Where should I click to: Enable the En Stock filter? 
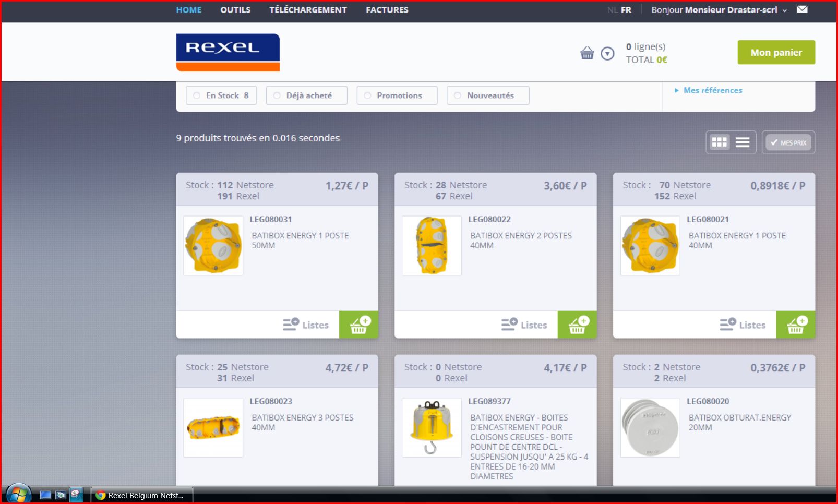coord(221,95)
